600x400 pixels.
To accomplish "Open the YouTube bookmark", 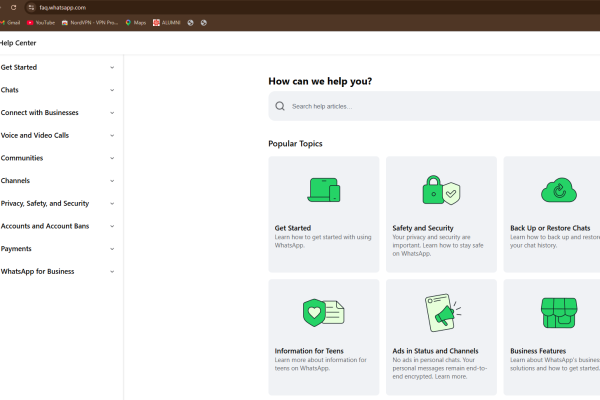I will coord(41,23).
